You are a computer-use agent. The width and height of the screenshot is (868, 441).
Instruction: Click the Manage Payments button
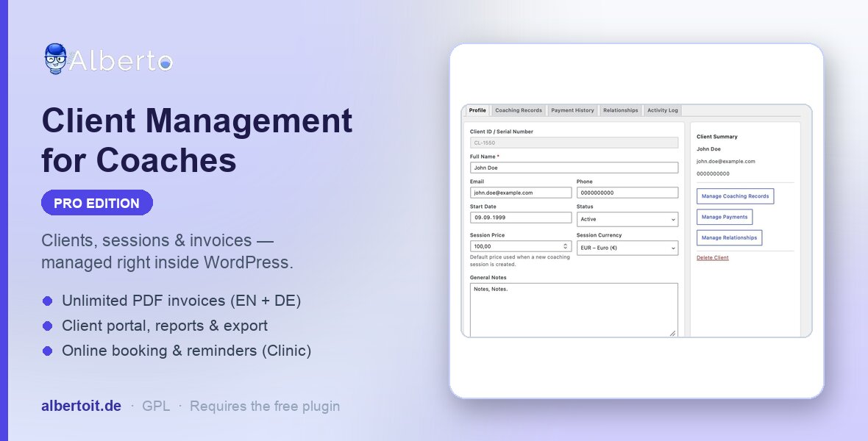pos(725,217)
